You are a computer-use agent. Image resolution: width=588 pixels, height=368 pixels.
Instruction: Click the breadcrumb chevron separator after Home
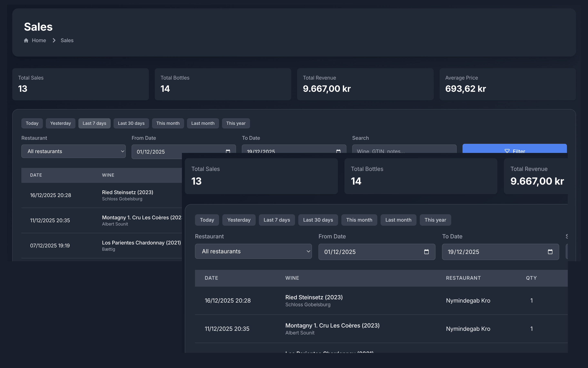(54, 40)
